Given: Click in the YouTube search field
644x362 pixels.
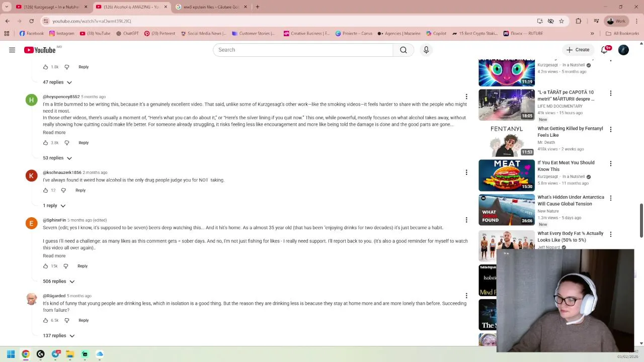Looking at the screenshot, I should click(303, 50).
